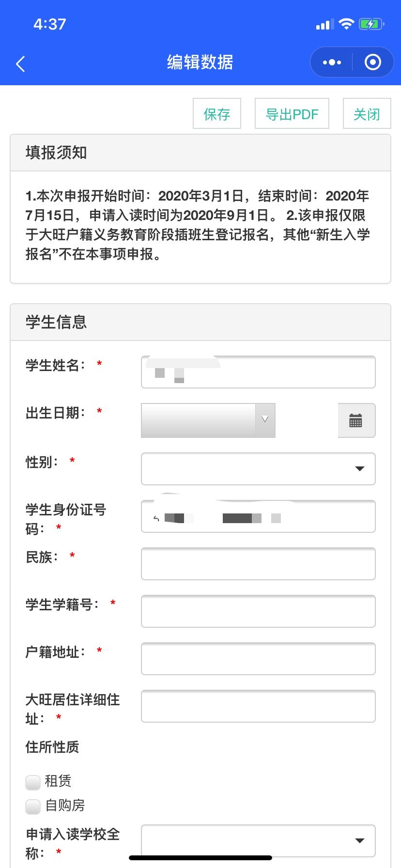
Task: Check the 自购房 checkbox
Action: pyautogui.click(x=33, y=806)
